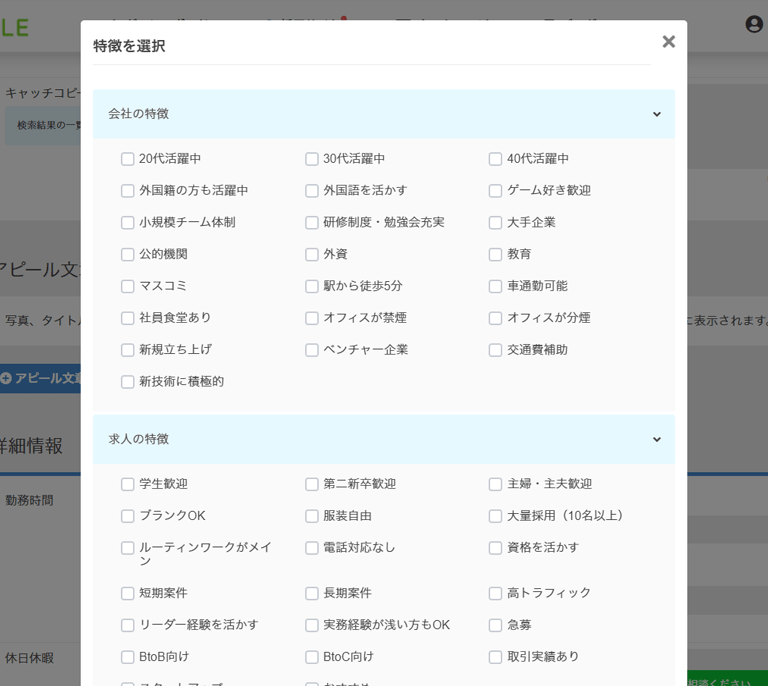The image size is (768, 686).
Task: Toggle the 交通費補助 checkbox
Action: pos(495,350)
